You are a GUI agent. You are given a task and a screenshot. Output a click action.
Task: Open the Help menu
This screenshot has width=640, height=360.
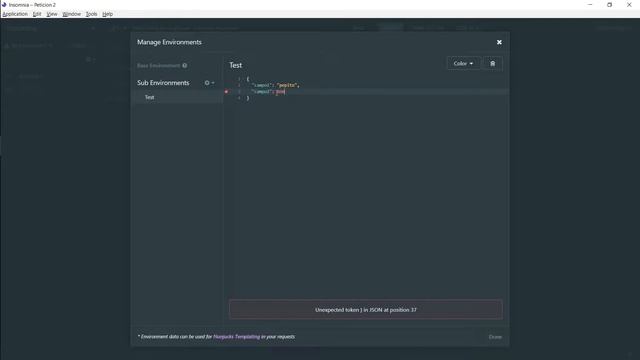tap(107, 14)
